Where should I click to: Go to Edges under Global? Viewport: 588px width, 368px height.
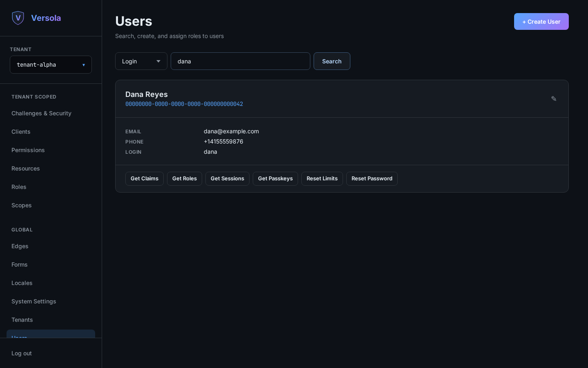51,246
